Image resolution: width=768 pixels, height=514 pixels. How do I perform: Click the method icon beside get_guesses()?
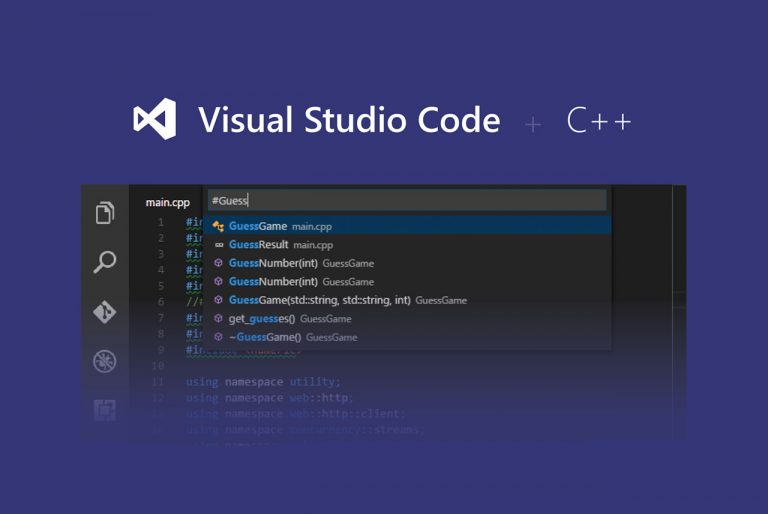point(218,318)
